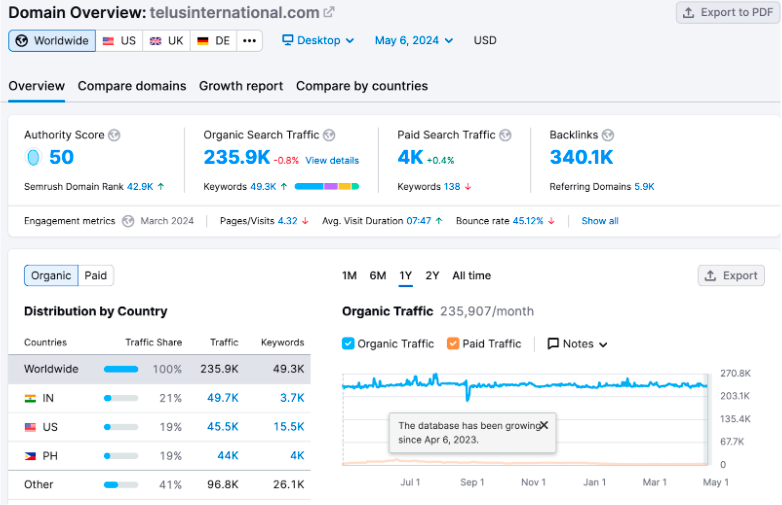Select the Worldwide database button
This screenshot has width=782, height=505.
point(52,40)
